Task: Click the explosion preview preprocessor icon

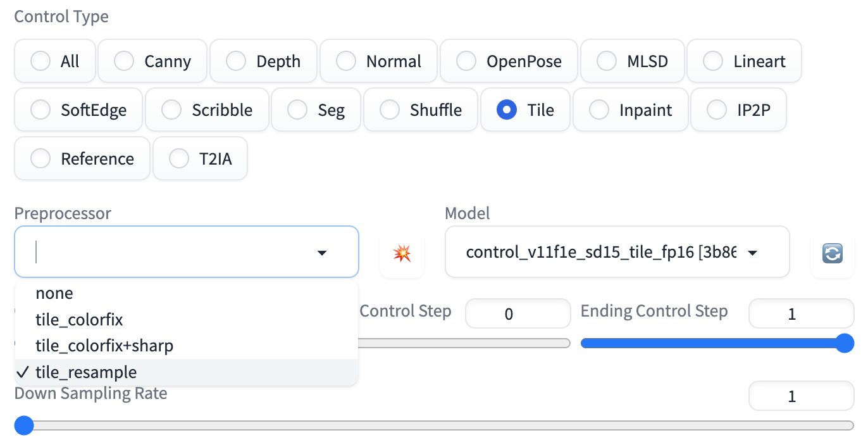Action: point(402,253)
